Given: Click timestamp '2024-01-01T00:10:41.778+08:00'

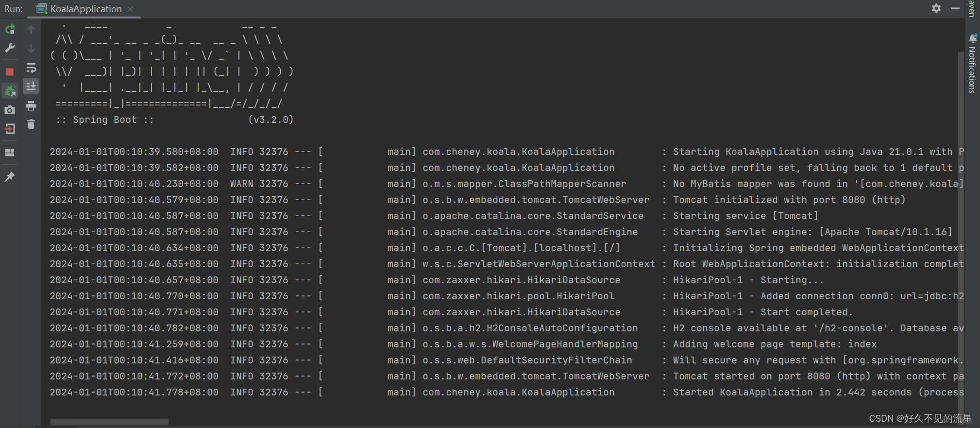Looking at the screenshot, I should [x=134, y=392].
